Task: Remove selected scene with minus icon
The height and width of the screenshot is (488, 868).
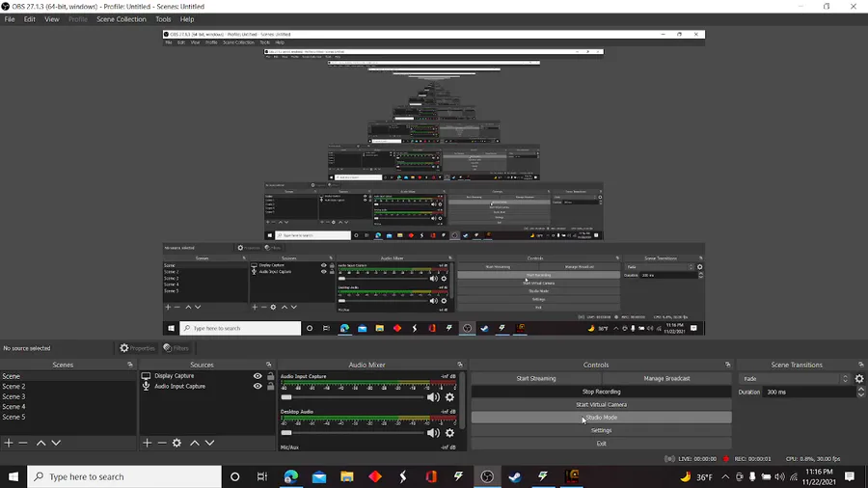Action: [23, 443]
